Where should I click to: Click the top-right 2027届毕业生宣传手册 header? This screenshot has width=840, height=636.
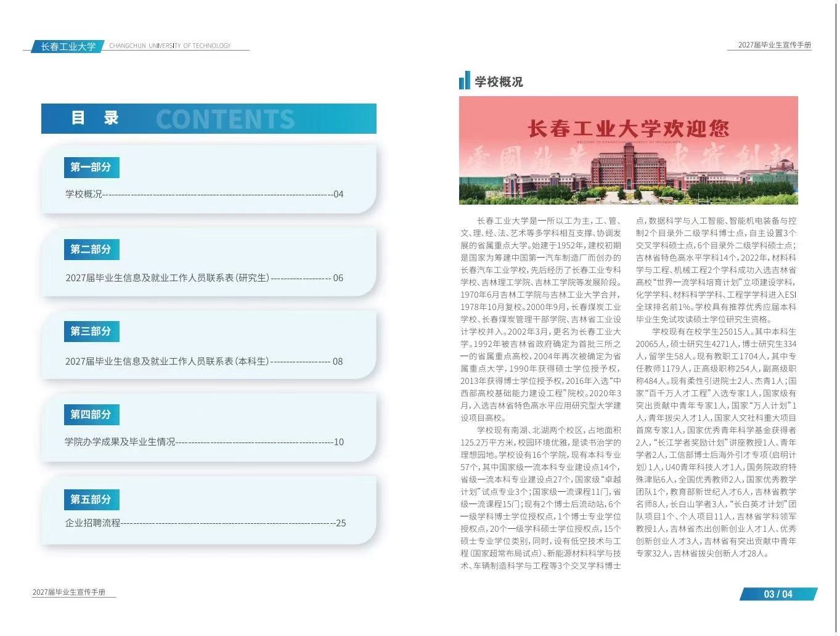[x=775, y=45]
